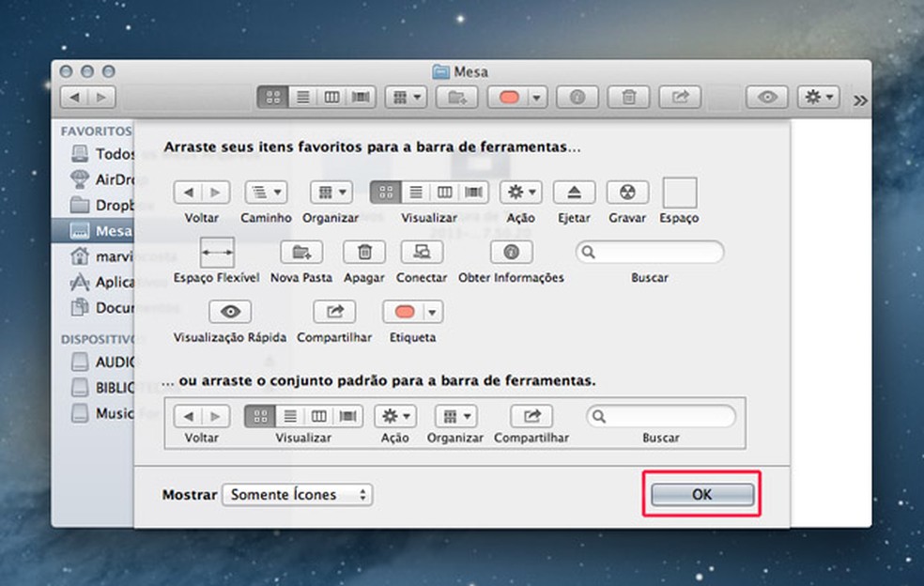Click the trash icon in Finder toolbar
924x586 pixels.
tap(629, 98)
